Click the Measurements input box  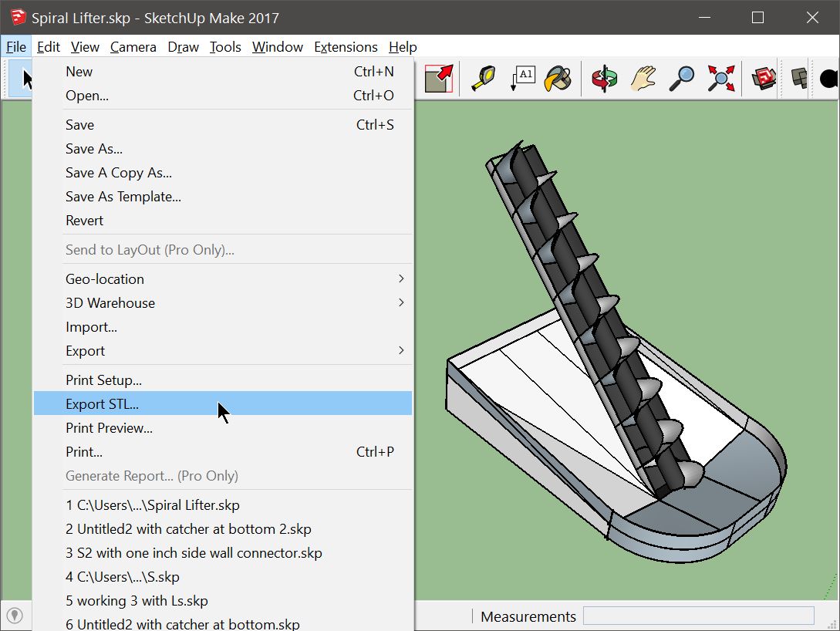699,616
